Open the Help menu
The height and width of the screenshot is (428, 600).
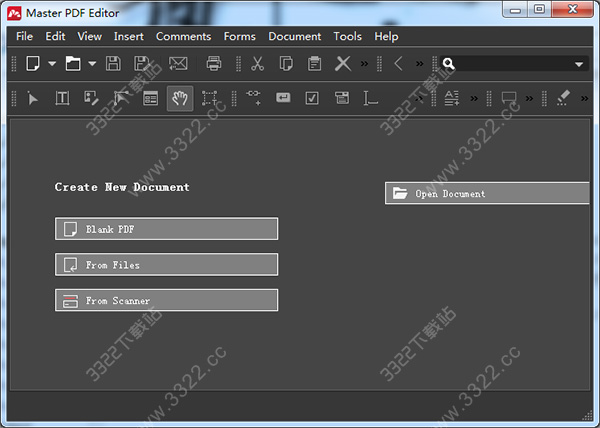386,37
